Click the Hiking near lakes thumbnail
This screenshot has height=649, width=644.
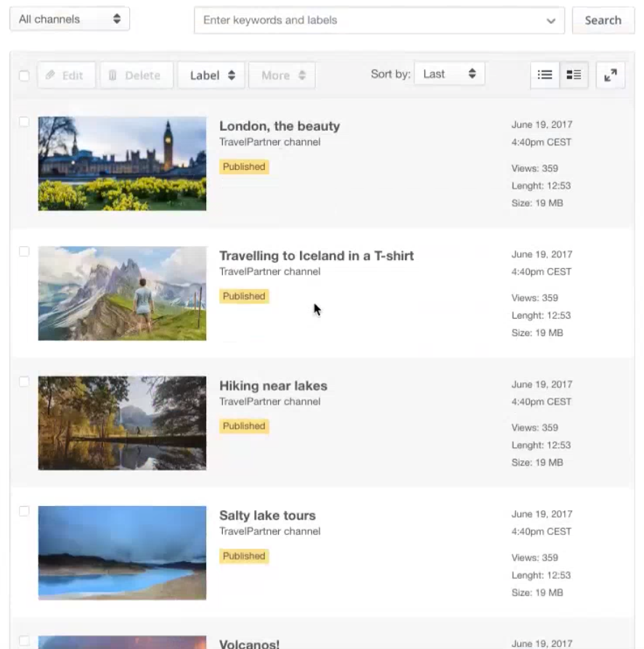(122, 423)
